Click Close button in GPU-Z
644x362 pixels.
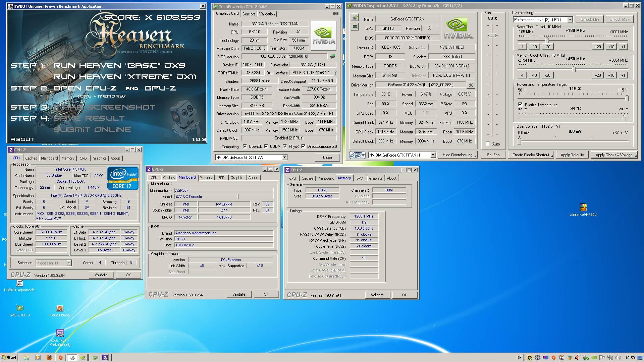tap(327, 157)
